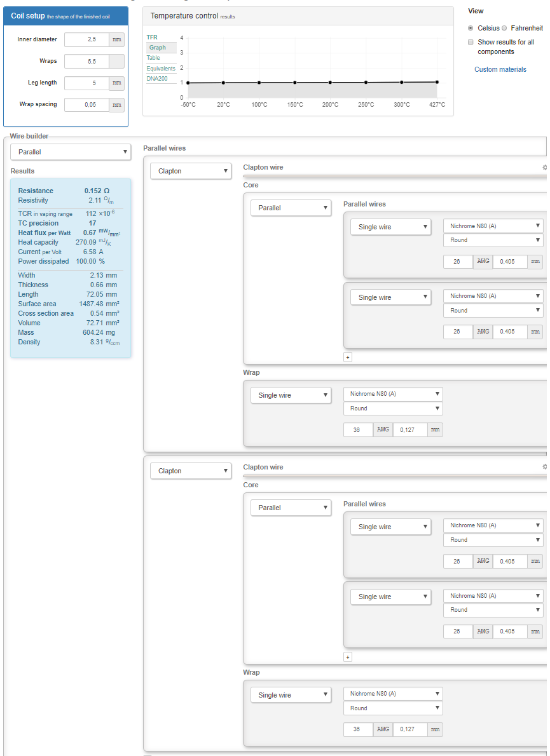The image size is (550, 756).
Task: Add a wire to first Clapton core
Action: [x=348, y=357]
